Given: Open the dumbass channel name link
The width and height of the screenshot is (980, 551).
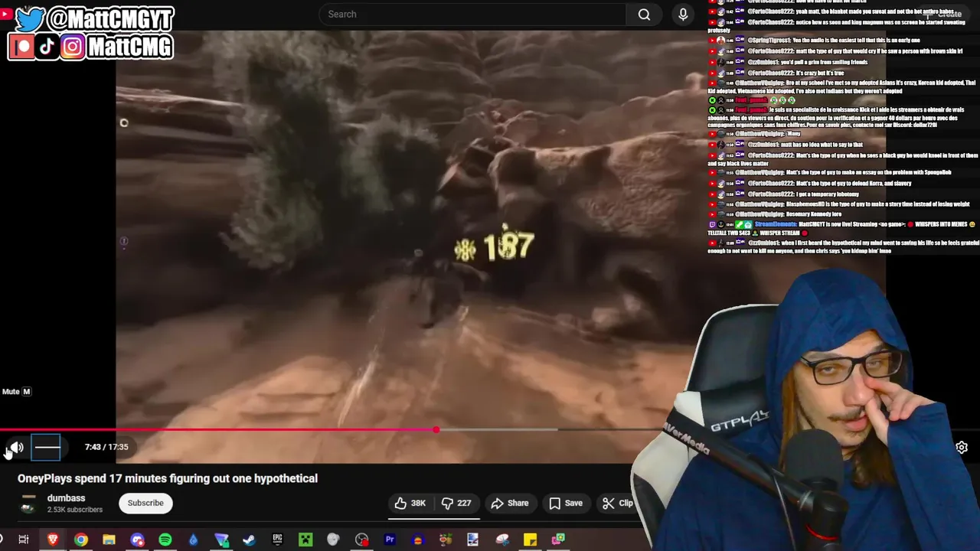Looking at the screenshot, I should (x=66, y=498).
